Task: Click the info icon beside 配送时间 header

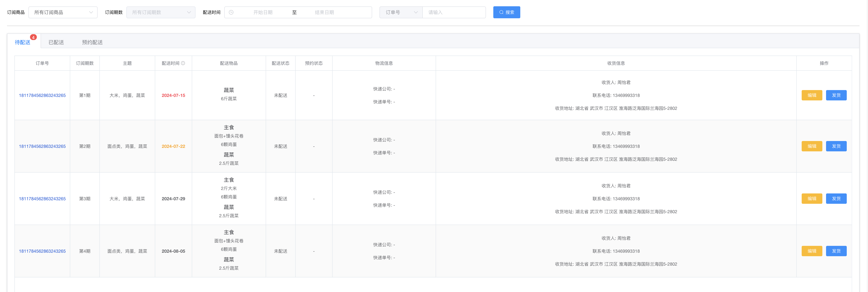Action: [183, 63]
